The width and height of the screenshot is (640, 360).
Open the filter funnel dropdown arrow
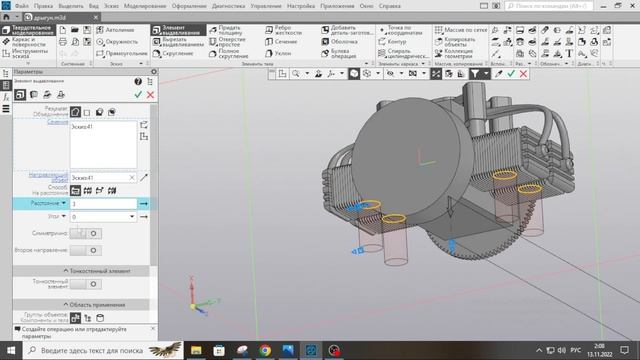(x=486, y=73)
